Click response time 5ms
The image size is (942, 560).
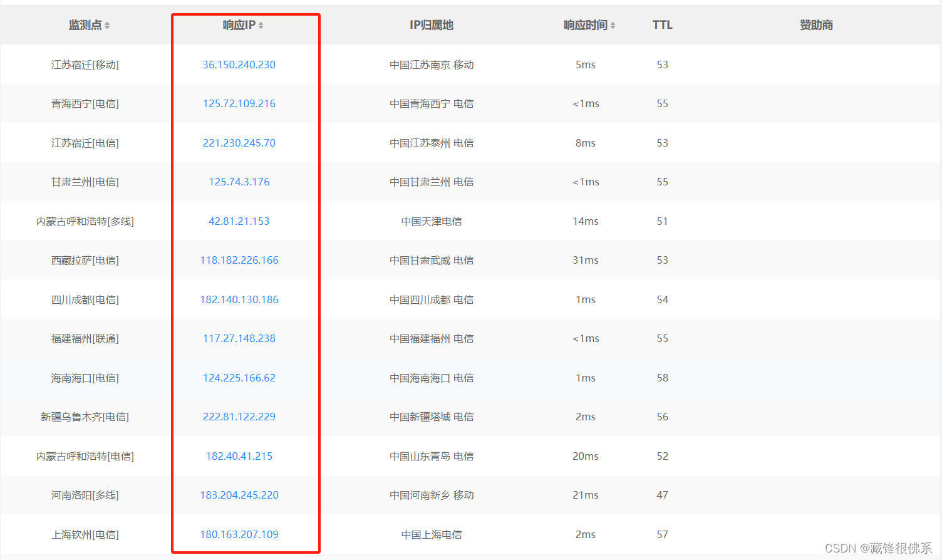pos(586,65)
